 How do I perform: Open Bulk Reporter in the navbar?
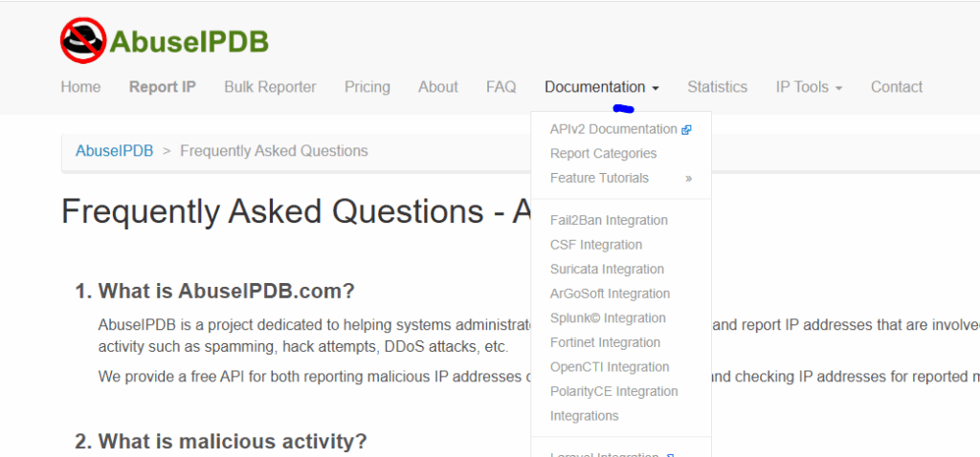pyautogui.click(x=270, y=87)
